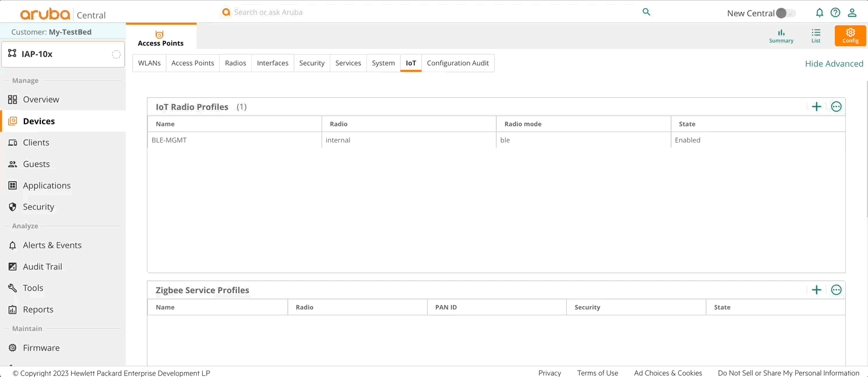Click the Firmware gear icon
Viewport: 868px width, 377px height.
click(13, 348)
